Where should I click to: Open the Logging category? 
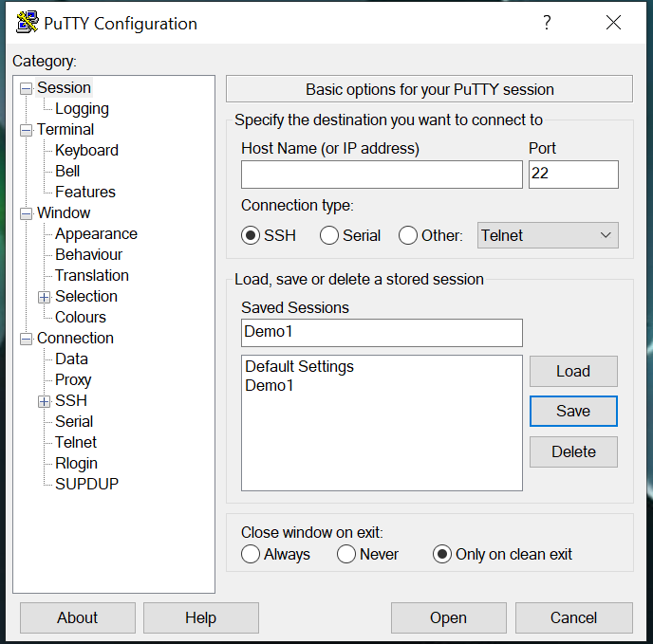(x=82, y=109)
